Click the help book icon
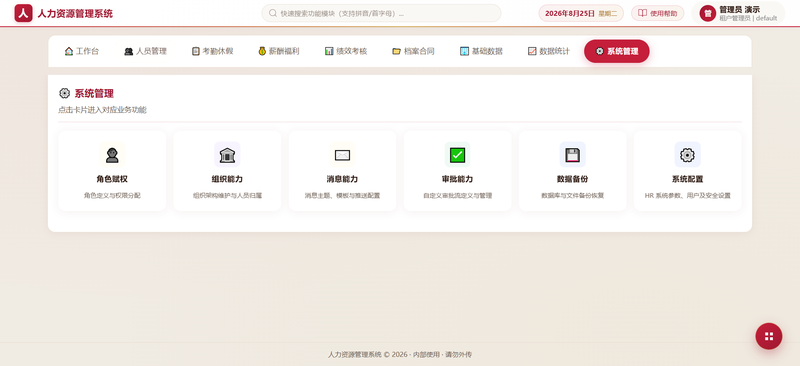 click(x=642, y=13)
